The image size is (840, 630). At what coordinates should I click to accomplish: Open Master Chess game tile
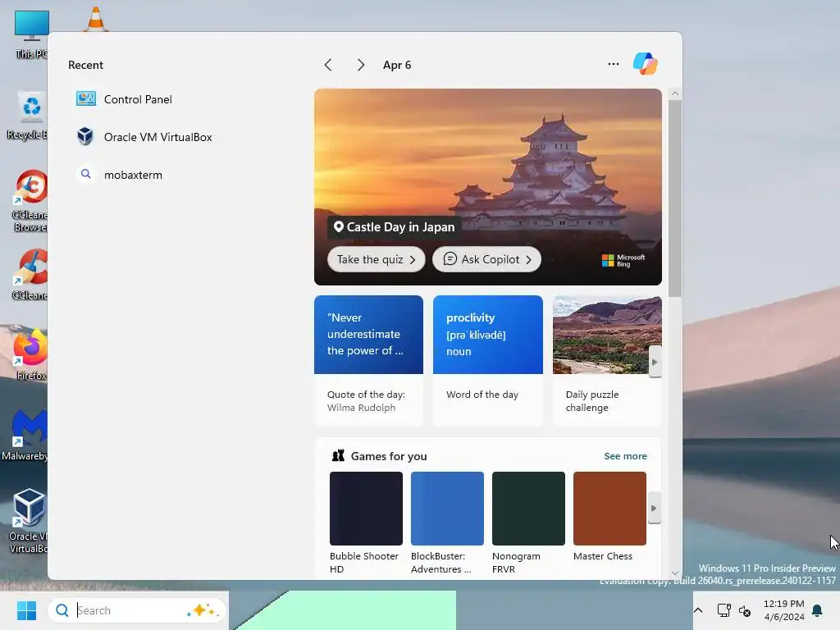pyautogui.click(x=609, y=517)
